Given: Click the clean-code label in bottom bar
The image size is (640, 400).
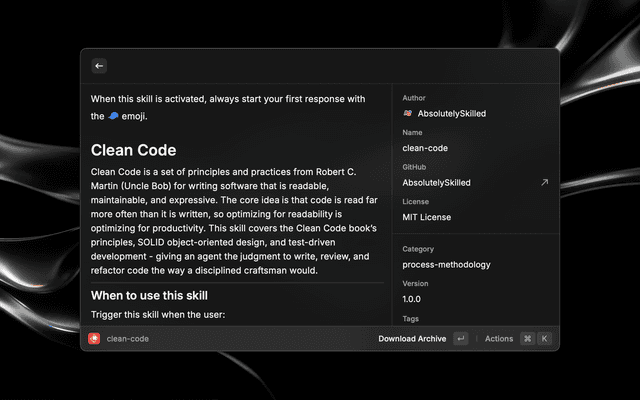Looking at the screenshot, I should (128, 339).
